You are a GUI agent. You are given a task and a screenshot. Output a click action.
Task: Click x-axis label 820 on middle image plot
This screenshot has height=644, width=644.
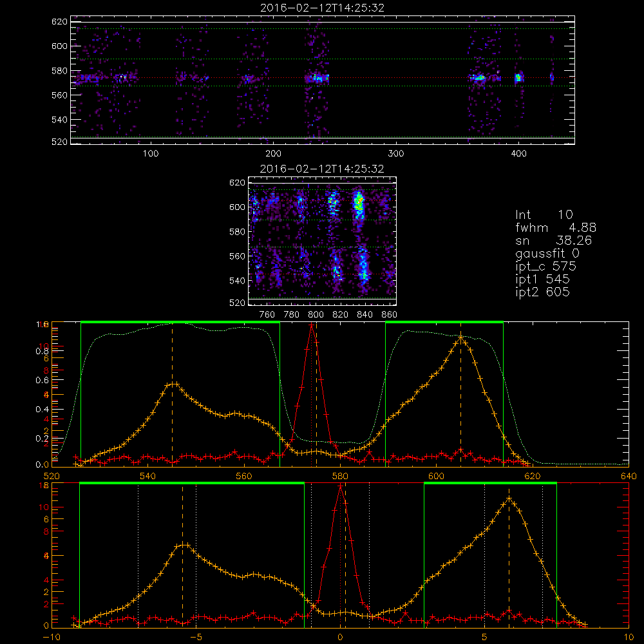(341, 315)
